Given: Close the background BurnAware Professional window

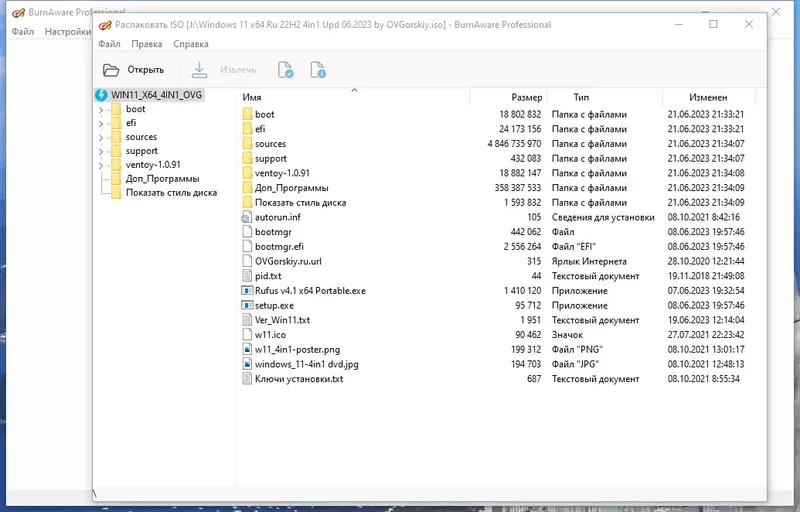Looking at the screenshot, I should click(776, 11).
